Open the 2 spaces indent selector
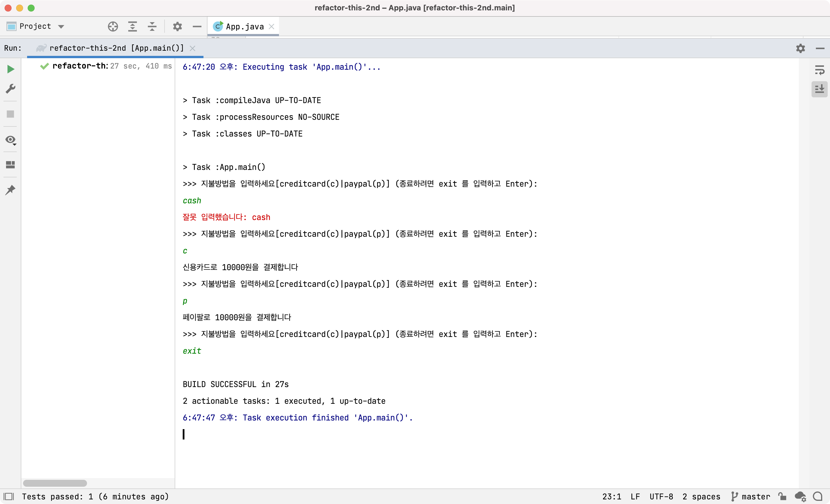Screen dimensions: 830x504 pos(701,496)
